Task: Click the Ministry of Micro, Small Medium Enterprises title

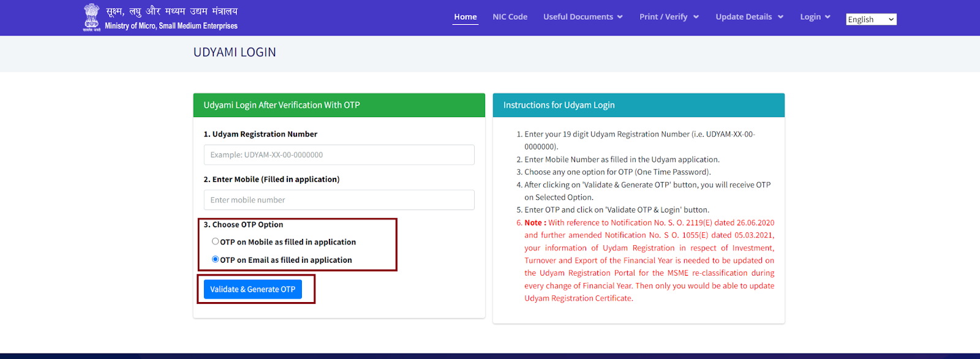Action: click(x=171, y=26)
